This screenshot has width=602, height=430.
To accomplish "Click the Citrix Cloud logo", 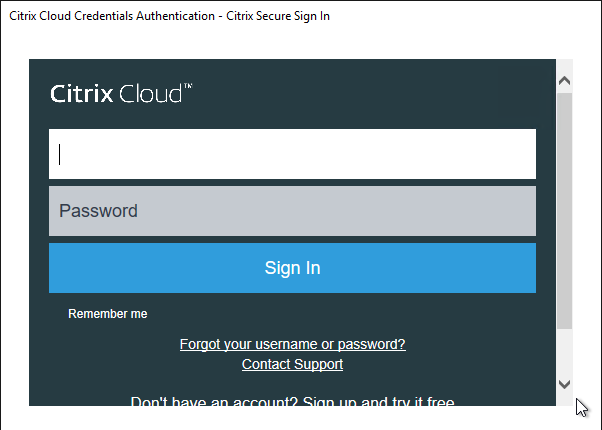I will coord(121,93).
